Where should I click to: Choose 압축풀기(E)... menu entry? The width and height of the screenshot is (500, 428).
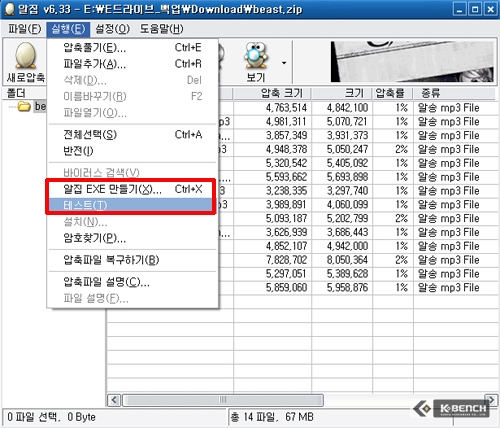tap(132, 48)
